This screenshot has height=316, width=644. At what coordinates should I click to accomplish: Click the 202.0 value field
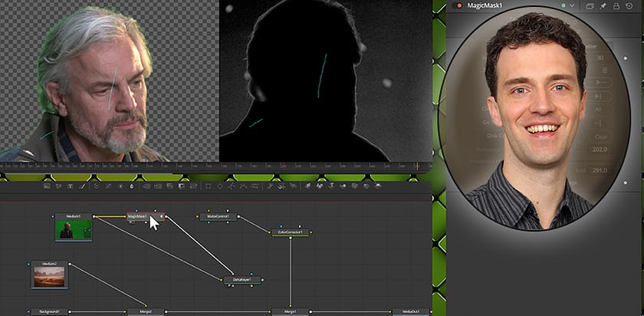(x=600, y=150)
